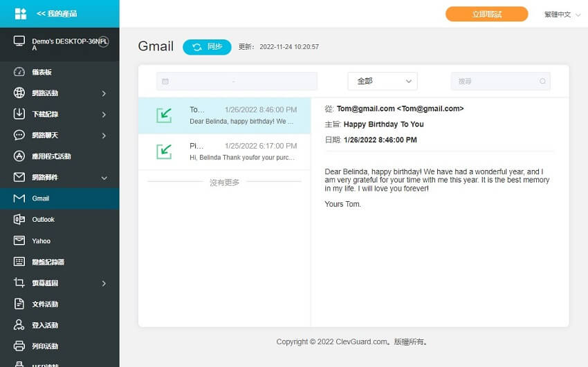588x367 pixels.
Task: Click received-mail icon of the 1/26/2022 email
Action: click(164, 115)
